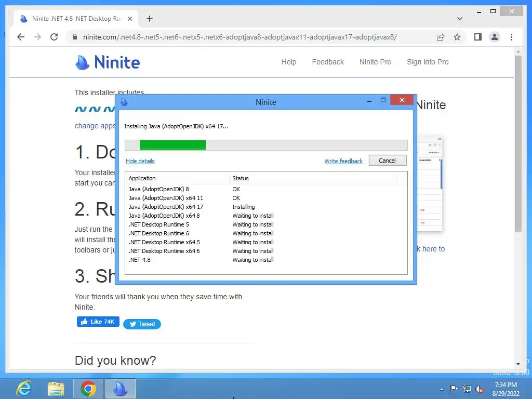Open the Help page link

(x=289, y=62)
